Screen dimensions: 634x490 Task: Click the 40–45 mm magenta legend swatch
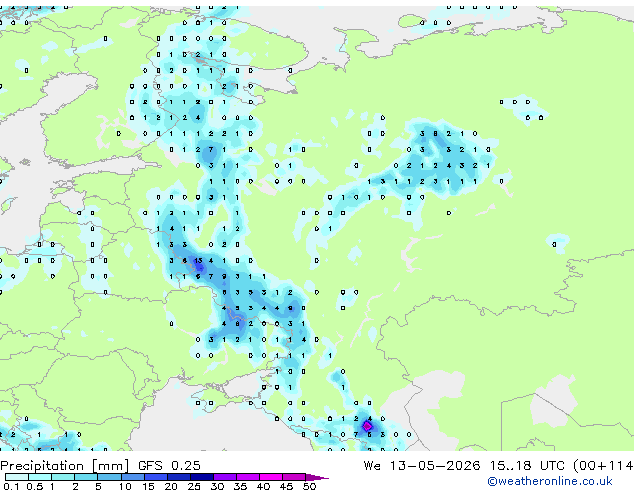coord(271,477)
